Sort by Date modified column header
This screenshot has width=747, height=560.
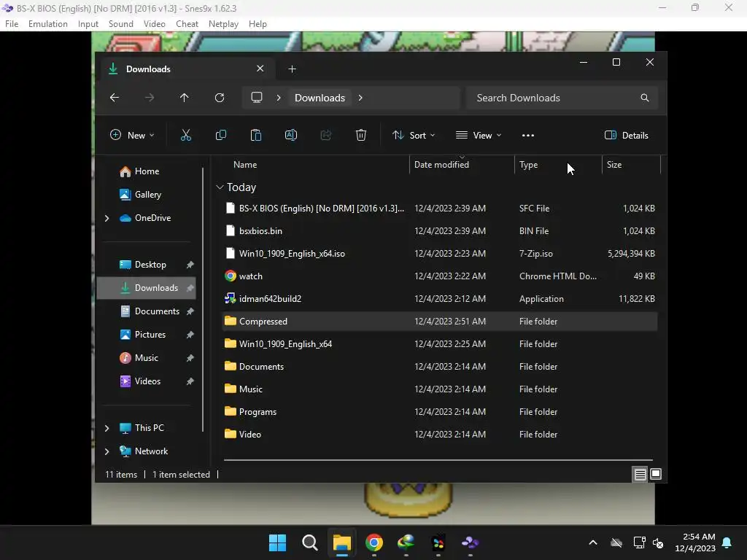click(441, 165)
